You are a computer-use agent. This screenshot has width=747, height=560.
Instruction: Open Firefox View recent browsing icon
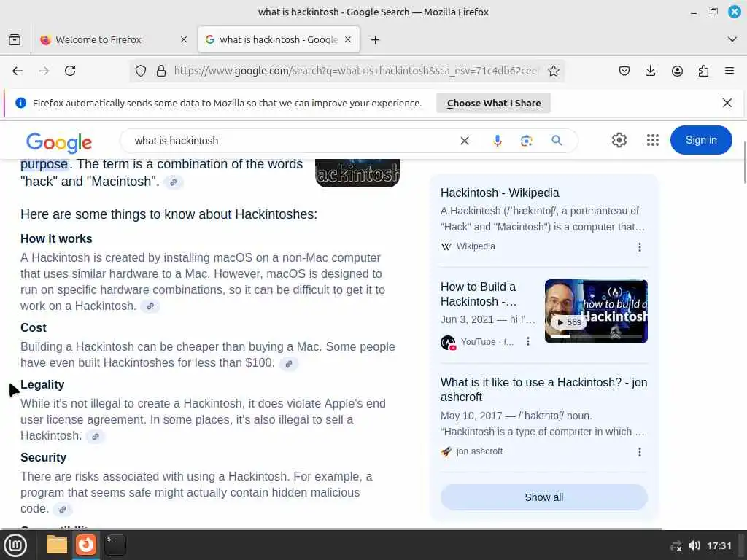[x=15, y=39]
